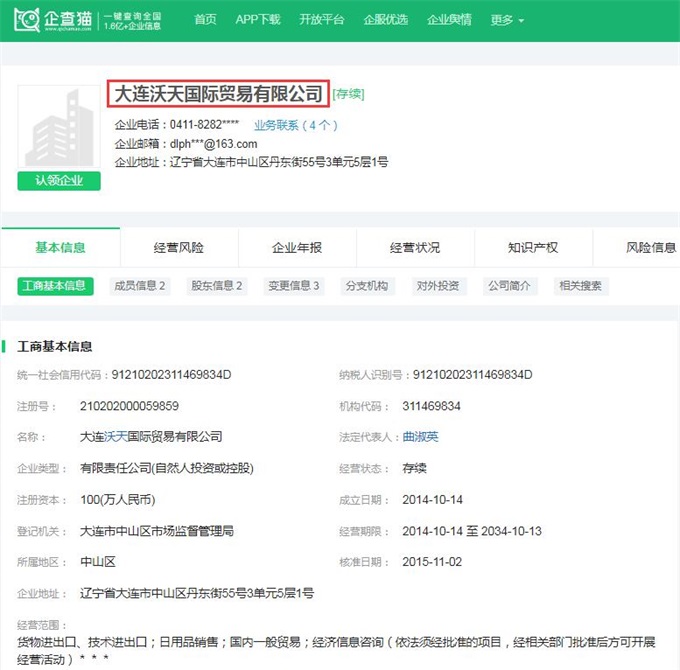Open the 首页 navigation item

(x=205, y=20)
